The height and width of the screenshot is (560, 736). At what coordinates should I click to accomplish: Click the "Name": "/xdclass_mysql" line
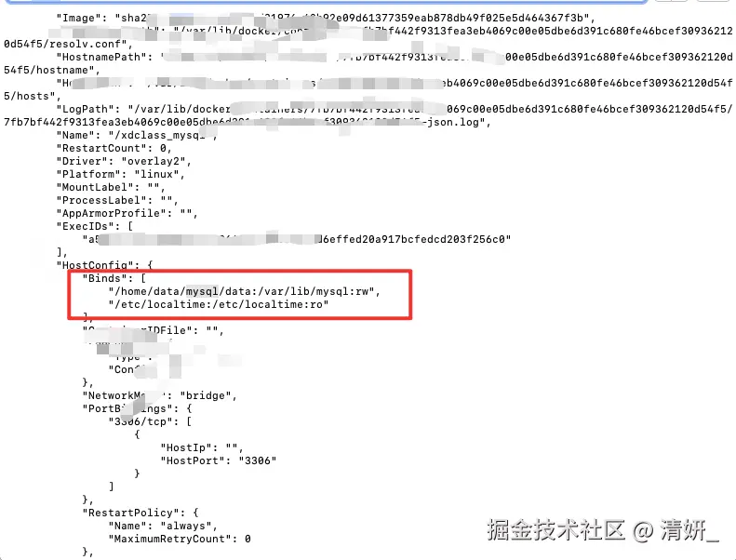[137, 135]
